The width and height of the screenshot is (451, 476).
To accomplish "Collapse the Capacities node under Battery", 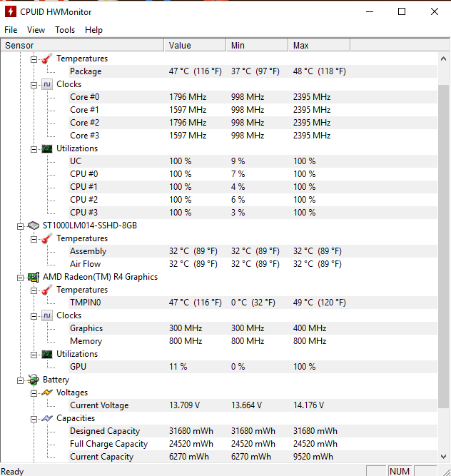I will point(34,419).
